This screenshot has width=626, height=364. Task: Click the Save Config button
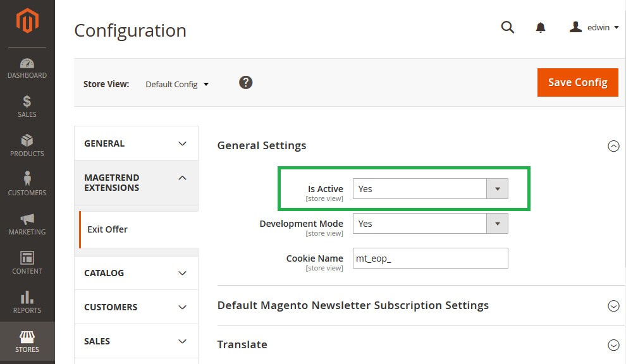click(x=577, y=82)
